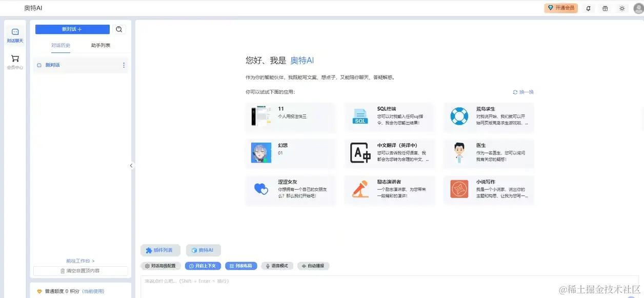Click the 医生 doctor avatar icon
Screen dimensions: 644x298
click(459, 153)
